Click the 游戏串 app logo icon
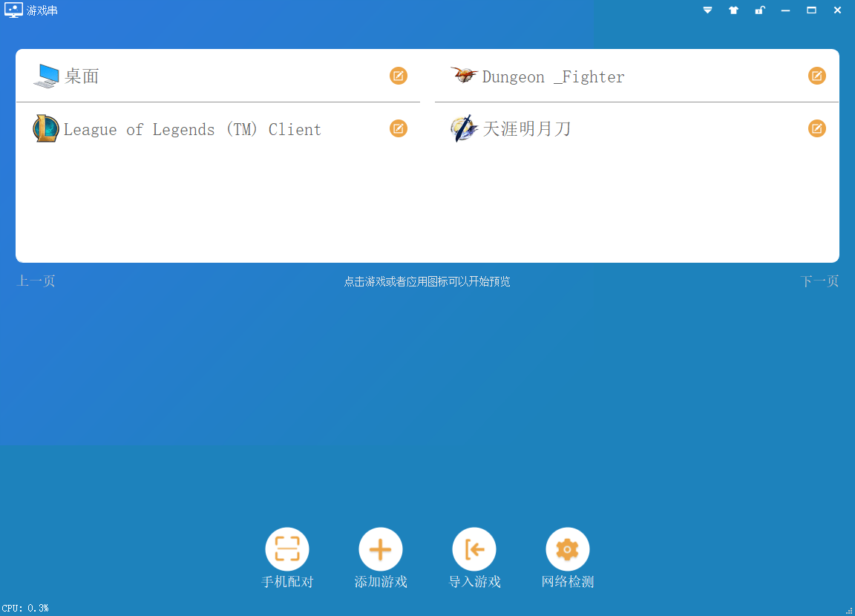The image size is (855, 616). [13, 10]
